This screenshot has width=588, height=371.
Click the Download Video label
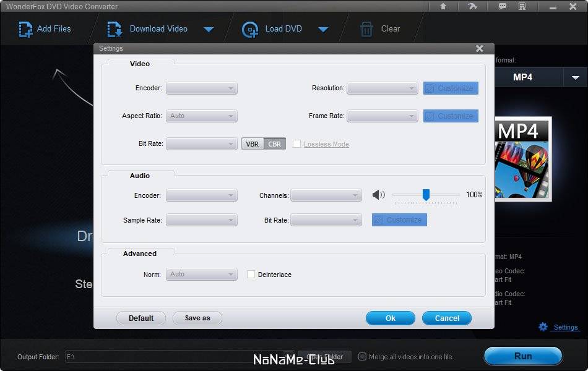[158, 29]
